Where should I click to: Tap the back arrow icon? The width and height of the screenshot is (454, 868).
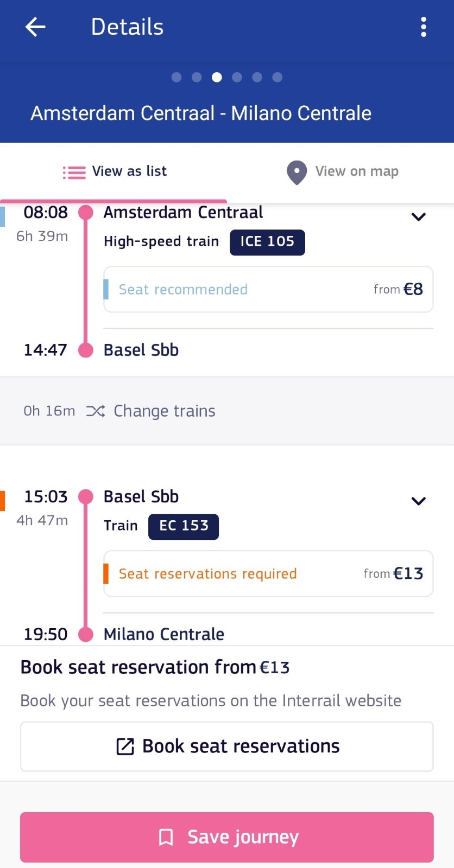click(35, 27)
